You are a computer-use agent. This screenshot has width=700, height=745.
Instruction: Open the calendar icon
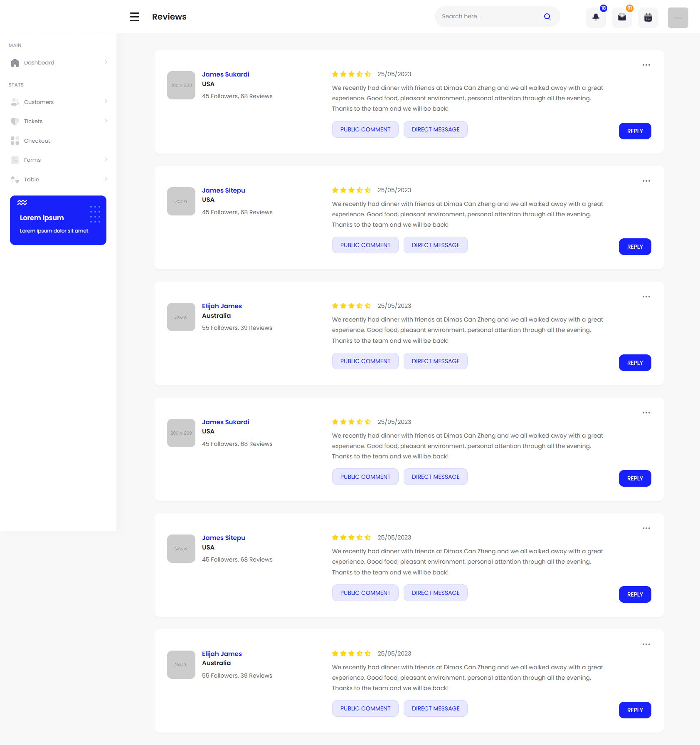648,17
